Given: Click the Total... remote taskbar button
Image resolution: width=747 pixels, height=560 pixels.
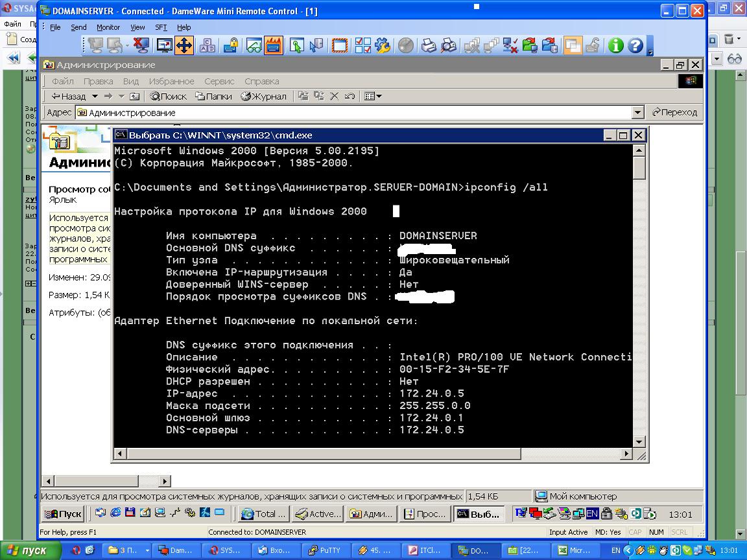Looking at the screenshot, I should 263,514.
